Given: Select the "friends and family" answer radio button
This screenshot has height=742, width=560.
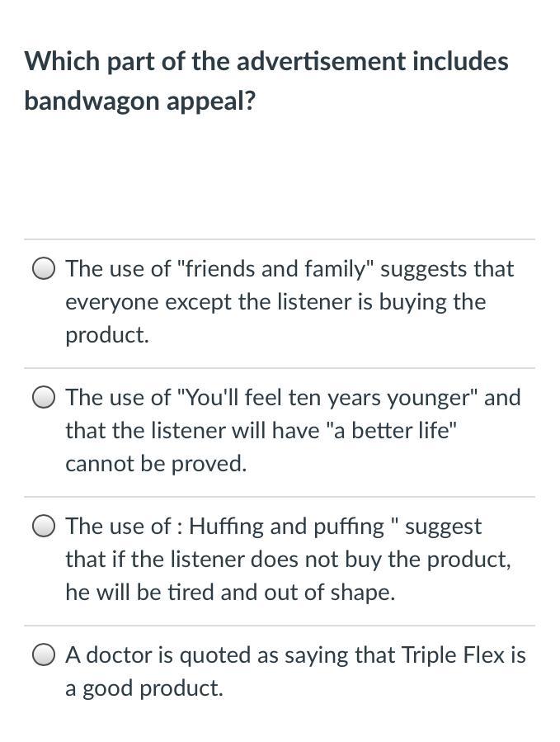Looking at the screenshot, I should [x=45, y=269].
